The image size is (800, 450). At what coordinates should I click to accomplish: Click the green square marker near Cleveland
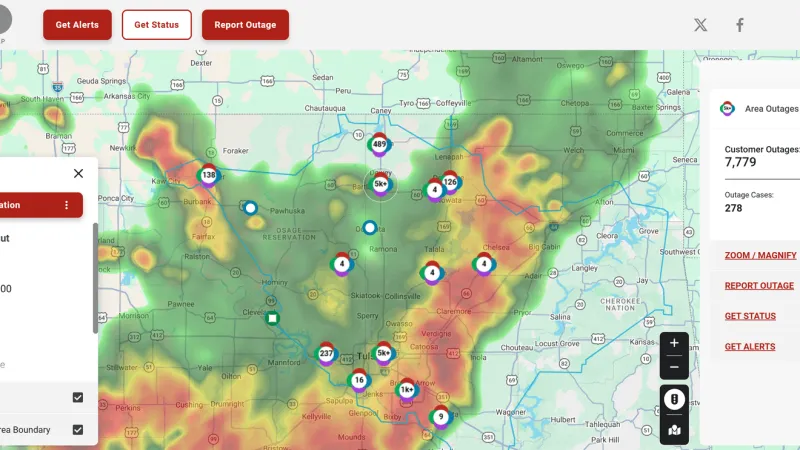coord(272,318)
